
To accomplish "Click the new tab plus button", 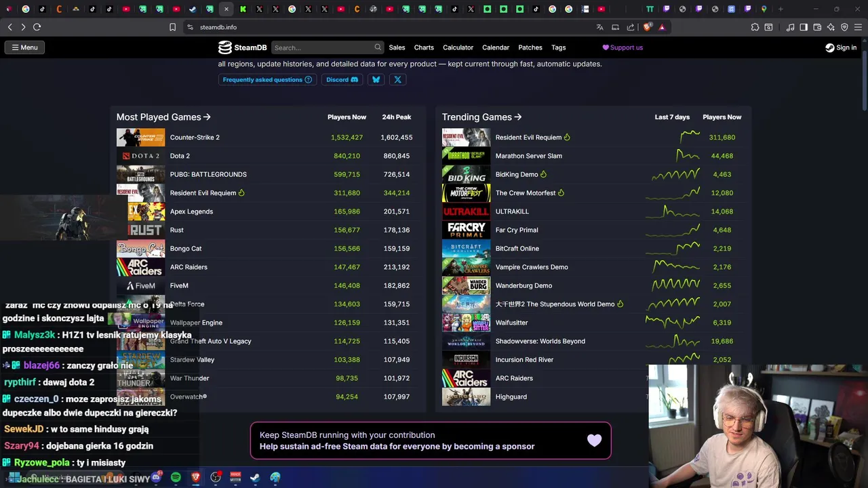I will coord(781,9).
